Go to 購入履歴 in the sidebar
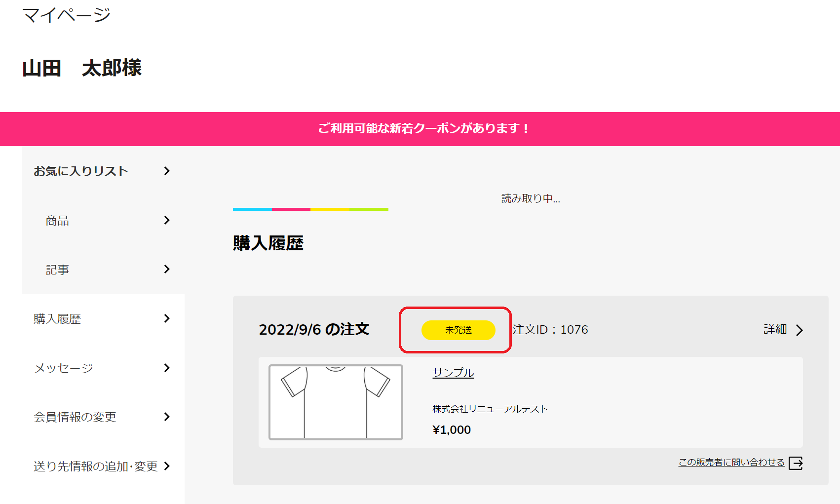This screenshot has height=504, width=840. 57,319
